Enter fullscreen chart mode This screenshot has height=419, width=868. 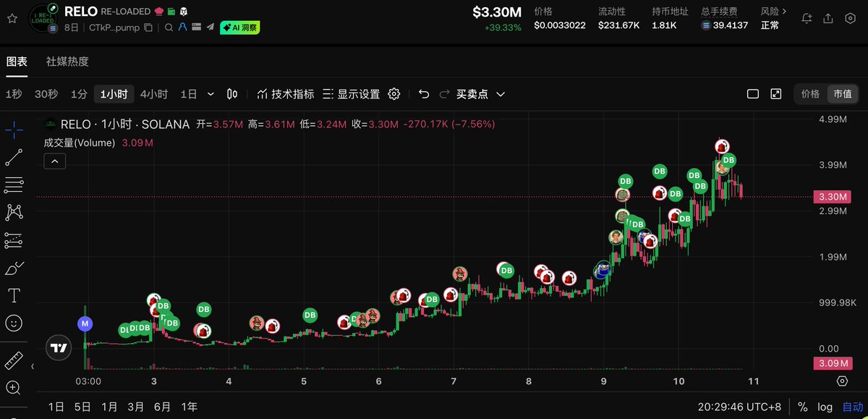pyautogui.click(x=776, y=94)
